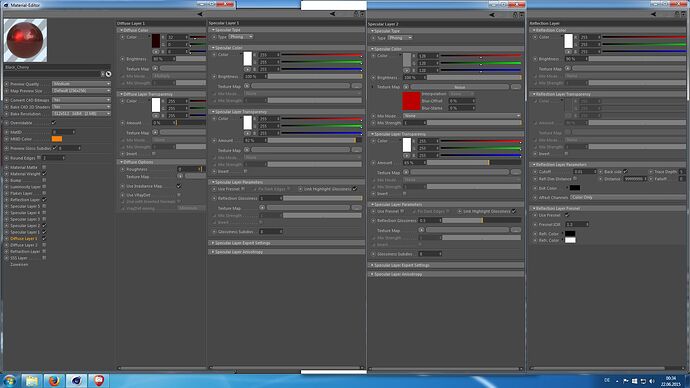
Task: Click back arrow above Diffuse Layer 1 panel
Action: pyautogui.click(x=200, y=14)
